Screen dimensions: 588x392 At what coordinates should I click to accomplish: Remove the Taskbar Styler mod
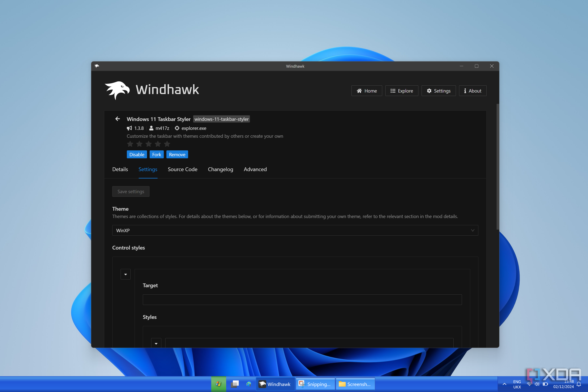pos(177,155)
